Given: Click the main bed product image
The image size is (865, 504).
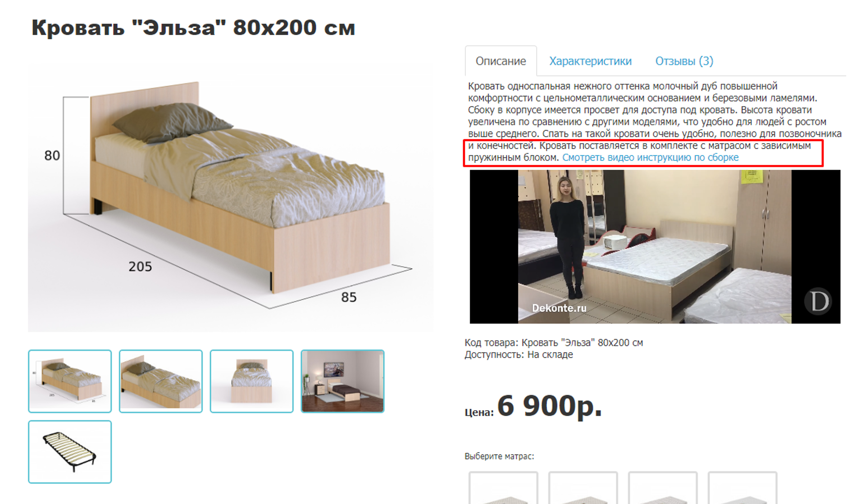Looking at the screenshot, I should coord(231,196).
